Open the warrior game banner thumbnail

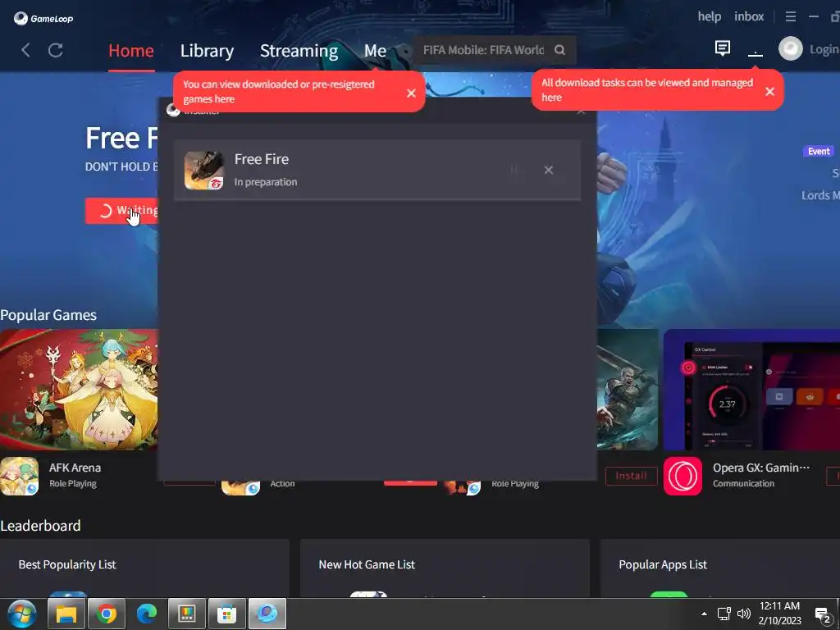[x=628, y=390]
